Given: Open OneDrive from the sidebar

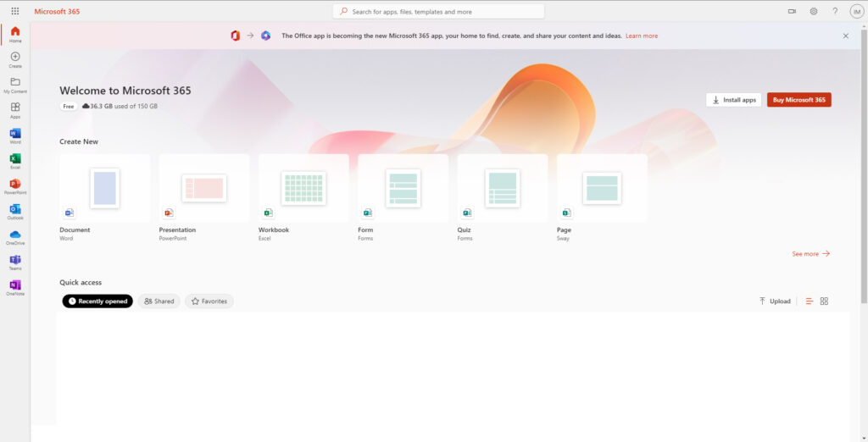Looking at the screenshot, I should point(14,235).
